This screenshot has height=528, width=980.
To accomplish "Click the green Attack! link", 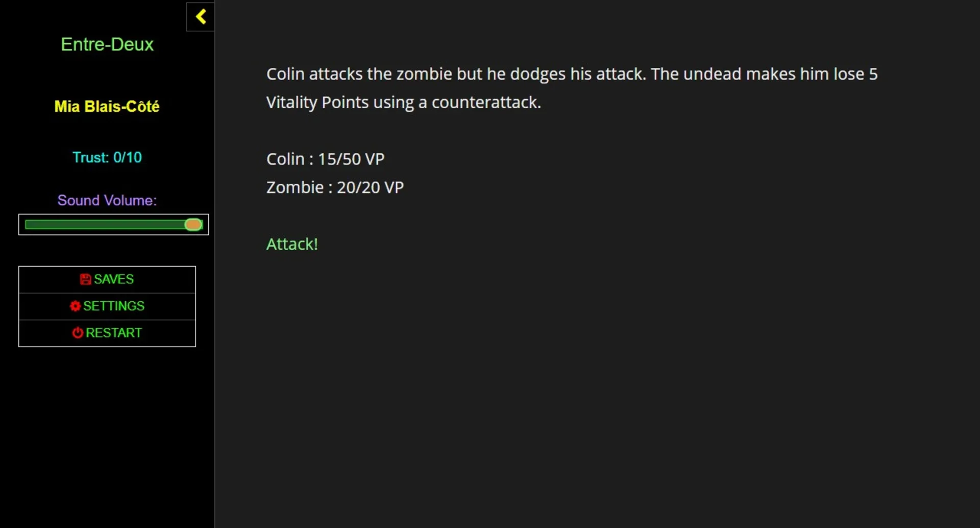I will click(292, 244).
